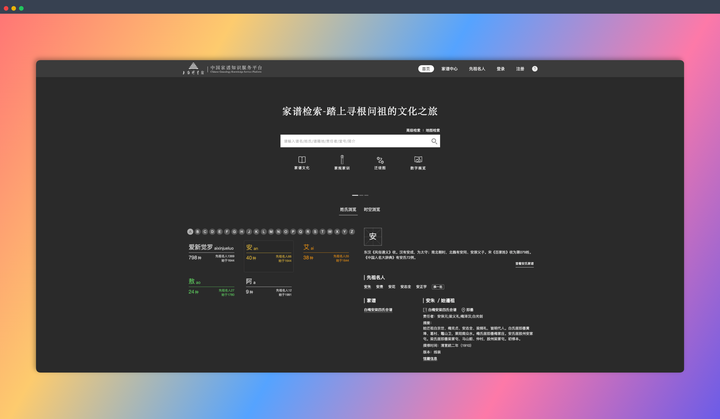The image size is (720, 419).
Task: Select letter Z in the surname index
Action: click(352, 232)
